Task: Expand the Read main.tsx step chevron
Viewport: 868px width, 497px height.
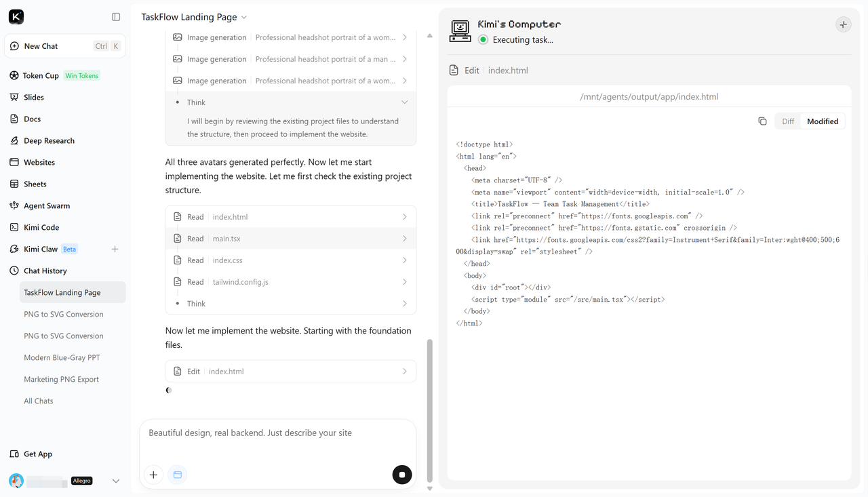Action: (x=405, y=239)
